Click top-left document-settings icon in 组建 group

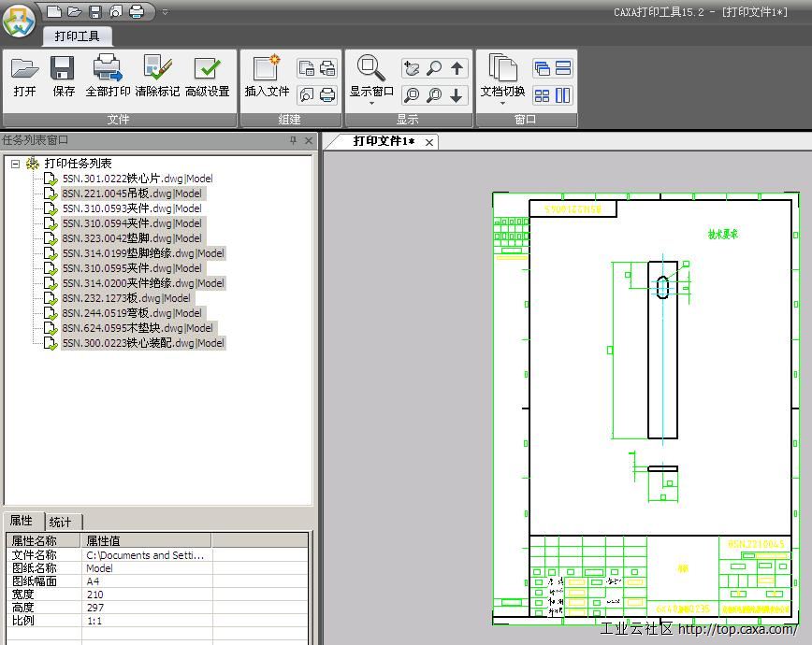click(307, 68)
